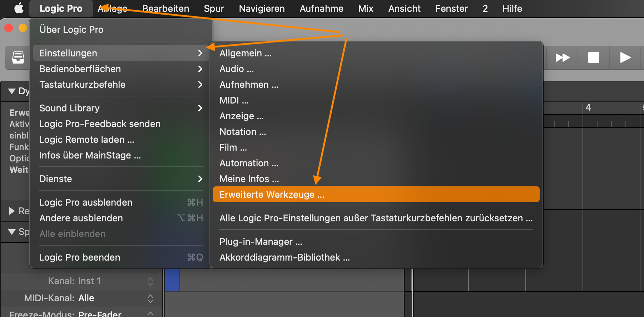Quit with Logic Pro beenden

click(x=80, y=257)
